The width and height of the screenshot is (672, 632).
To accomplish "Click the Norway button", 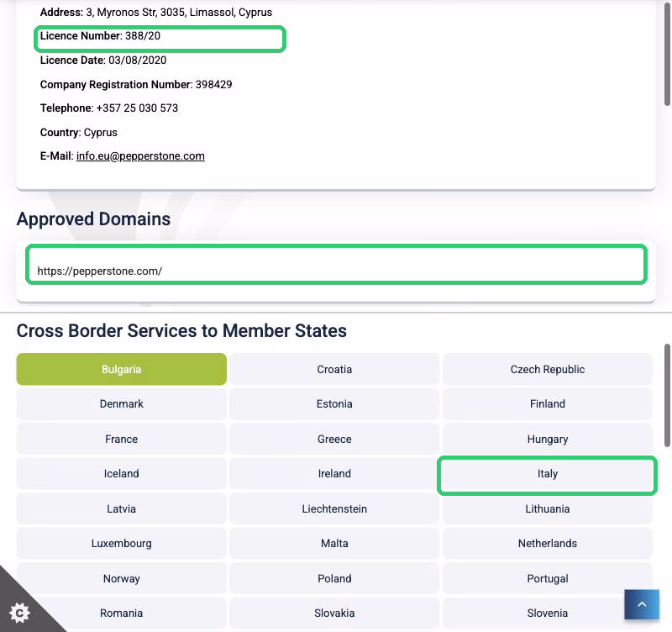I will (121, 579).
